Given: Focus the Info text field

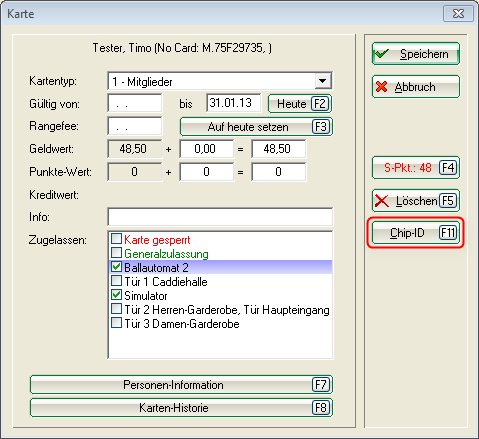Looking at the screenshot, I should (x=220, y=217).
